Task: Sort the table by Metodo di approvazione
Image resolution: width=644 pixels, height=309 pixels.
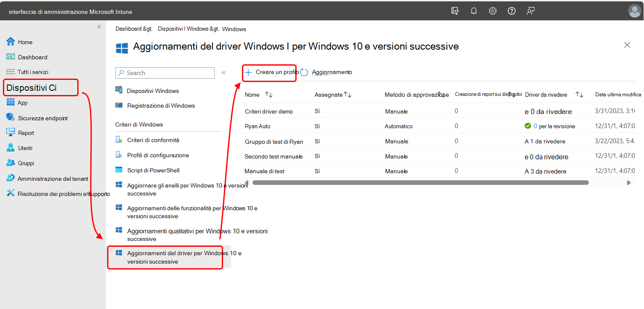Action: 441,95
